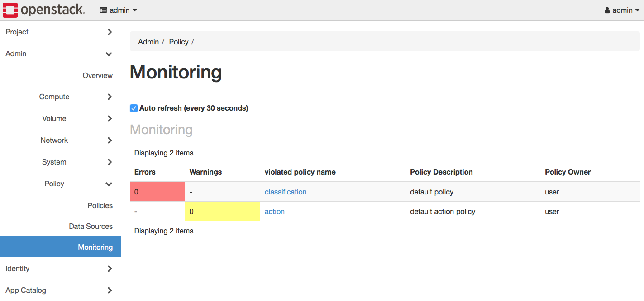Click the red Errors cell
This screenshot has width=644, height=301.
click(157, 192)
